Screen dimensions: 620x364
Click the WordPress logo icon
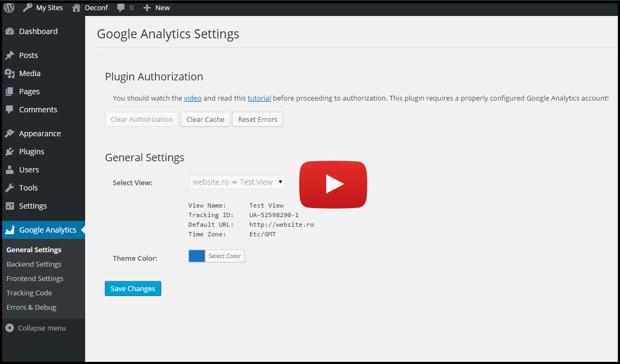(9, 7)
